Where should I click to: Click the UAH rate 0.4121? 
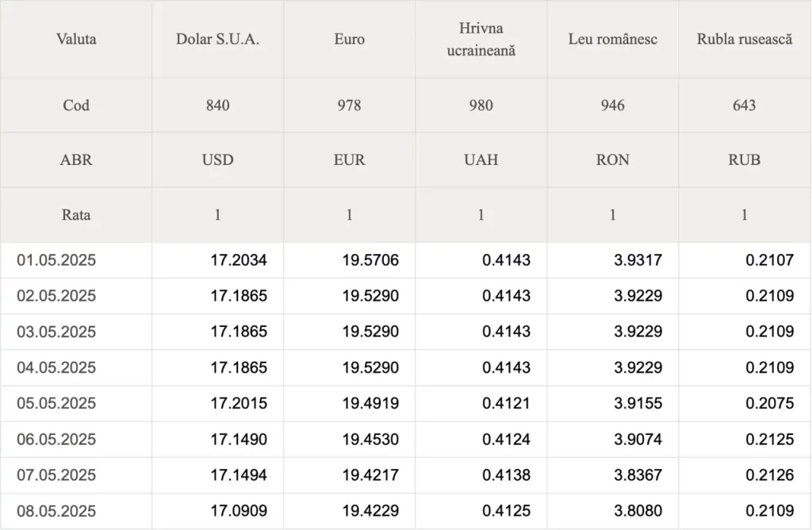(x=506, y=403)
